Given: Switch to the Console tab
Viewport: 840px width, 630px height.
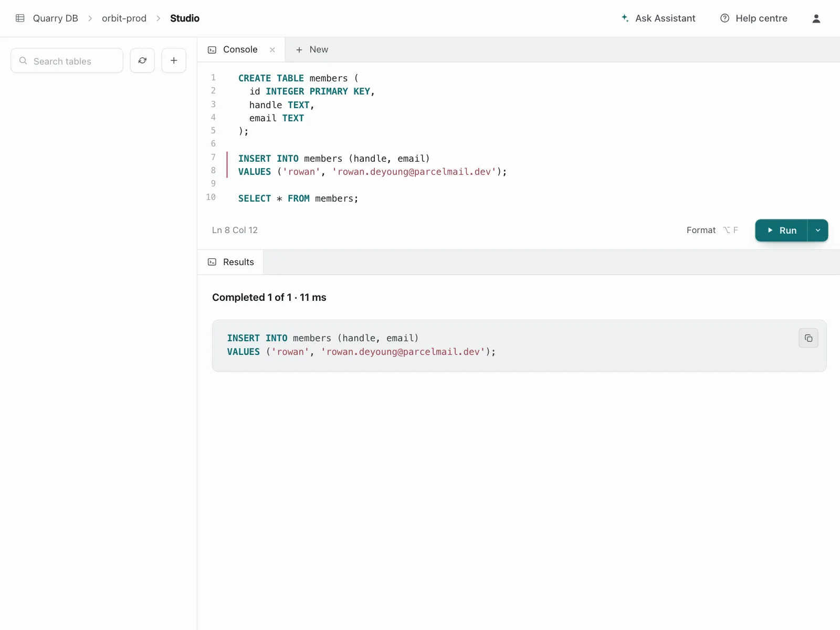Looking at the screenshot, I should coord(241,49).
